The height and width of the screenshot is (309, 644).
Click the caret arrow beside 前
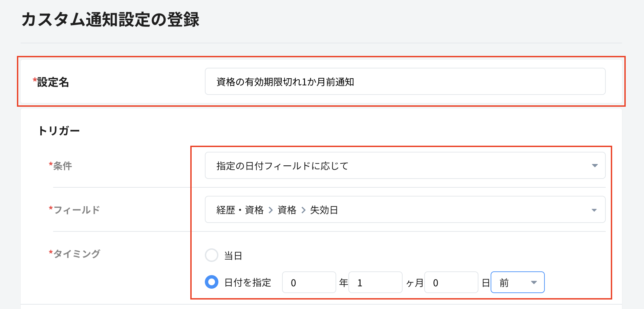tap(534, 283)
